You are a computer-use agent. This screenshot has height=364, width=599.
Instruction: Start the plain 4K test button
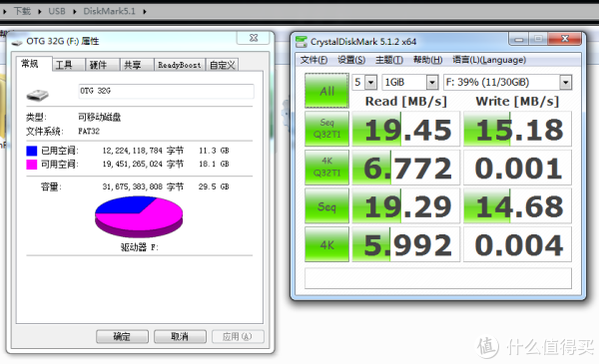[x=326, y=244]
